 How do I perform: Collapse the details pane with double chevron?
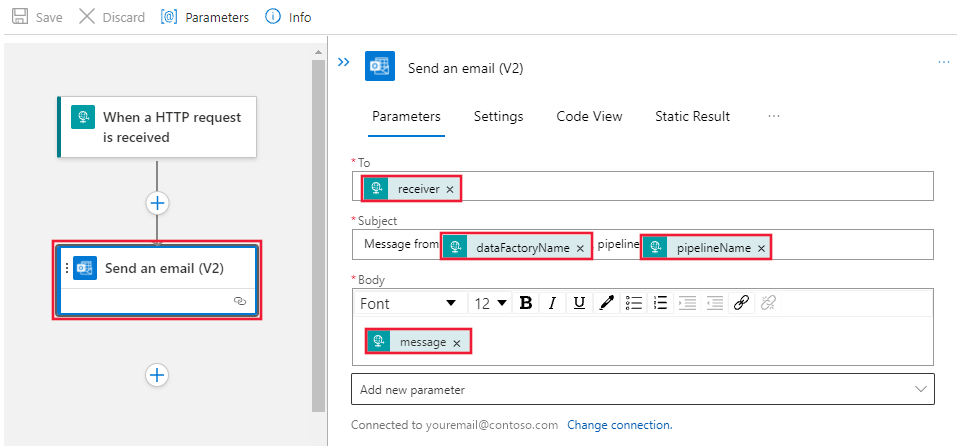click(344, 62)
